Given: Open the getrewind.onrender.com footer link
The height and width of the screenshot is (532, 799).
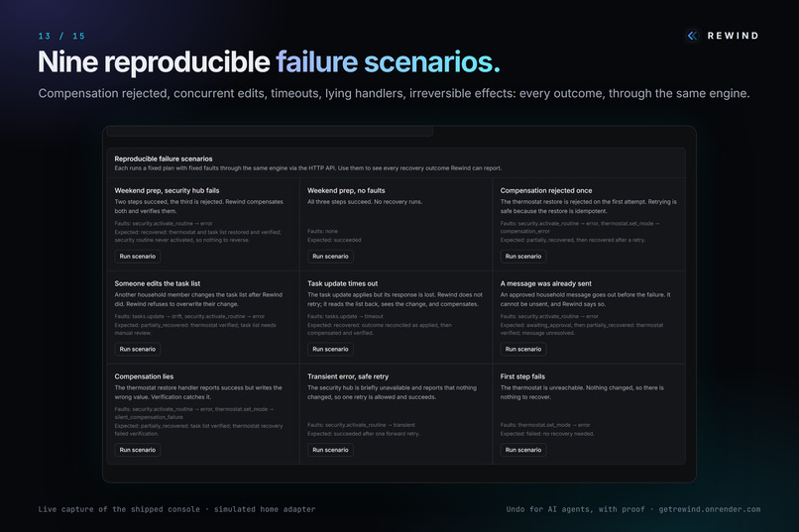Looking at the screenshot, I should [710, 509].
